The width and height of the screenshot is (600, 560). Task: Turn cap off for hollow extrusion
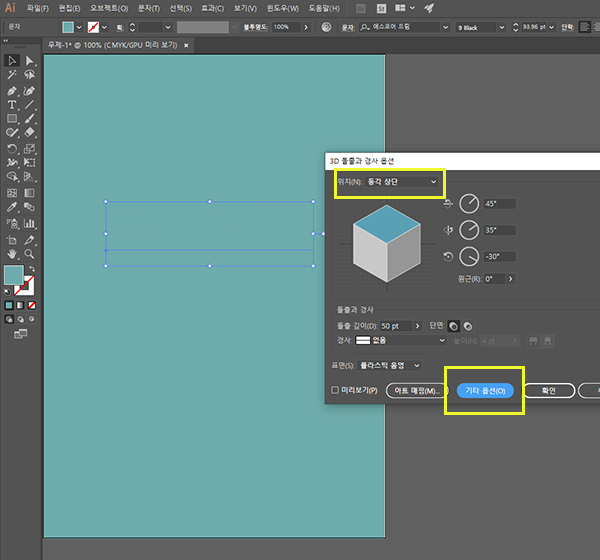468,326
